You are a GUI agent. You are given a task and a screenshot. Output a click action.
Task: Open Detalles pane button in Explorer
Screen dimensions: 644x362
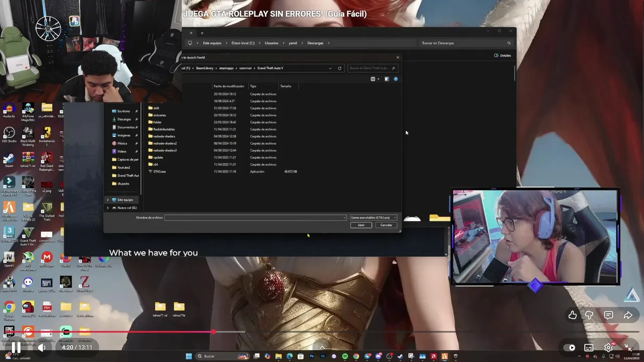coord(503,55)
